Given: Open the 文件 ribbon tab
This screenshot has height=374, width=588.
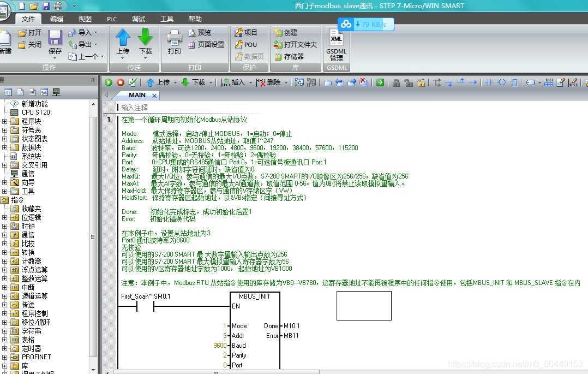Looking at the screenshot, I should coord(28,19).
